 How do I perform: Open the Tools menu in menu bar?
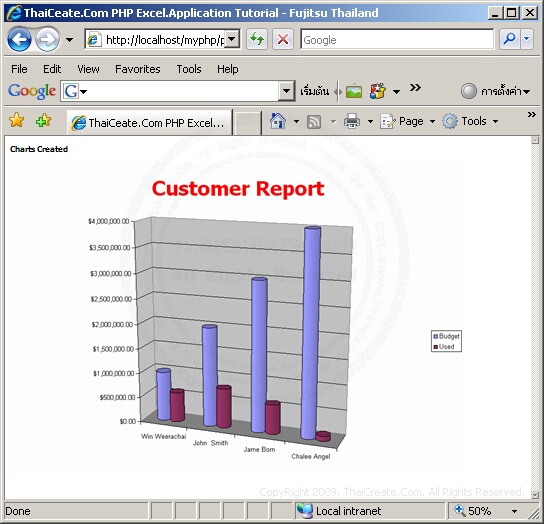[189, 69]
